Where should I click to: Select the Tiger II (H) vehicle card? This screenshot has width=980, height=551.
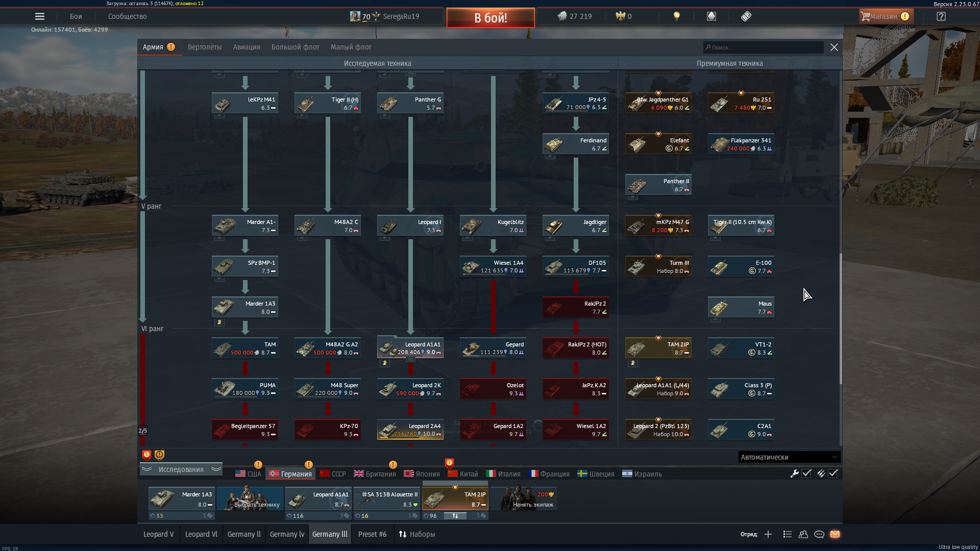pyautogui.click(x=328, y=103)
